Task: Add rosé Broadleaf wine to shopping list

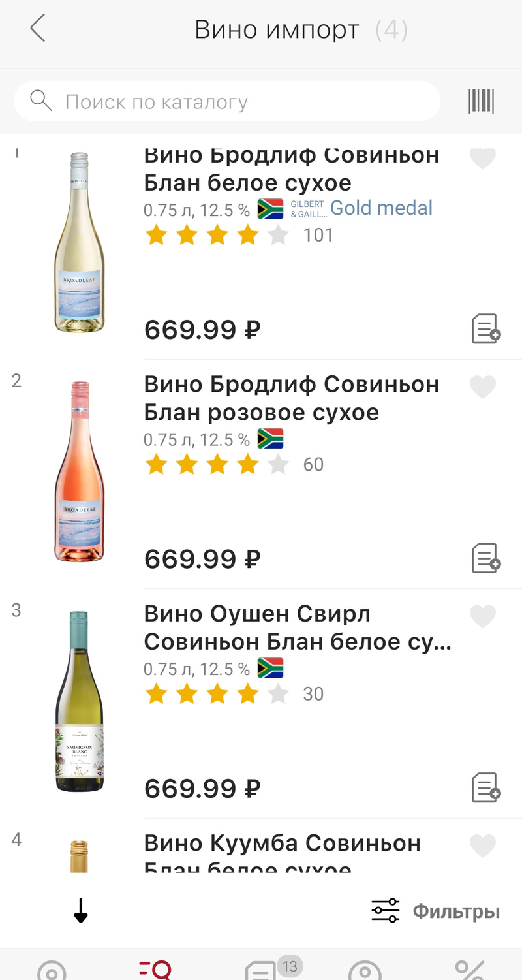Action: (485, 558)
